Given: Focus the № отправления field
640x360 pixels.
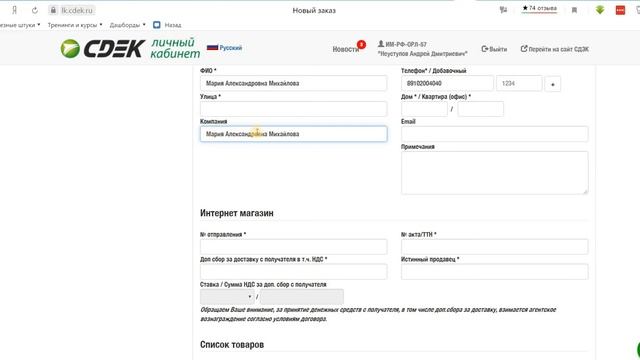Looking at the screenshot, I should (x=293, y=247).
